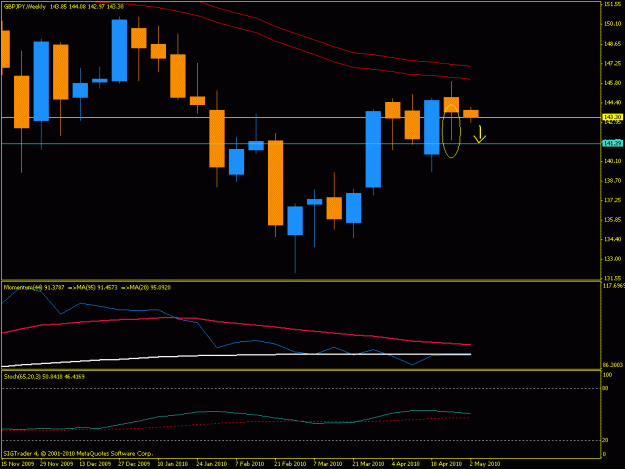Select the last orange candle above 2 May 2010
This screenshot has width=625, height=469.
[x=471, y=114]
